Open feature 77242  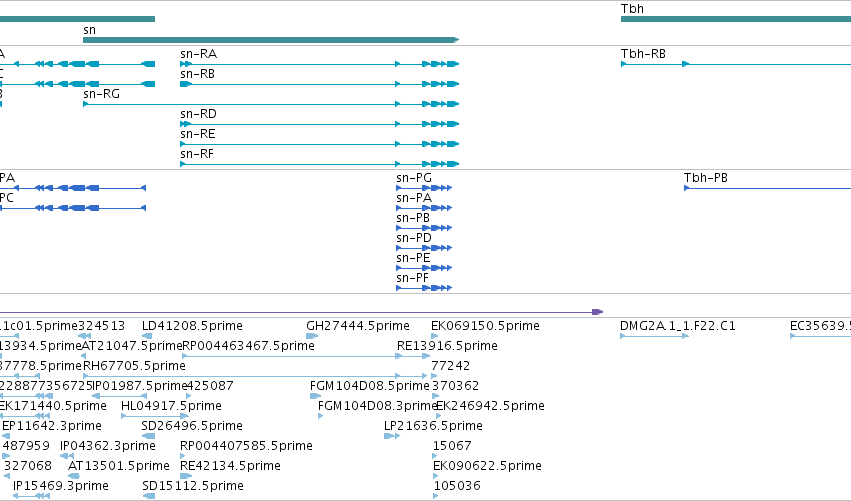pos(450,366)
